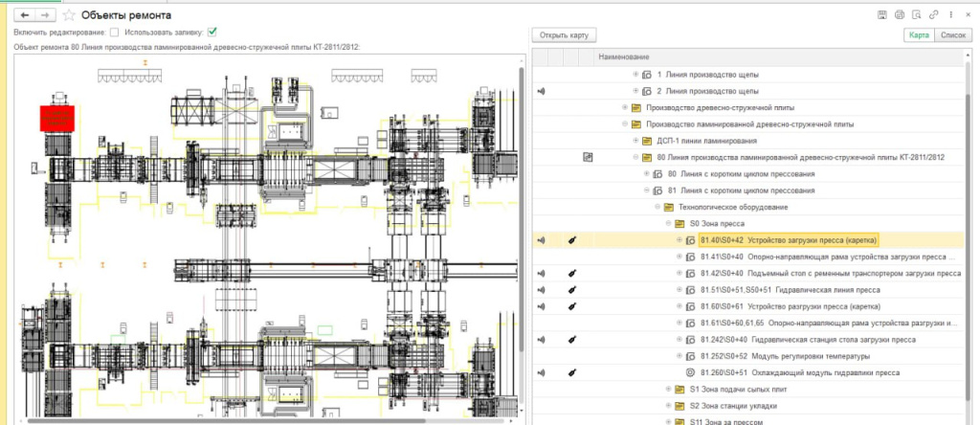
Task: Click the print icon in header
Action: (x=899, y=14)
